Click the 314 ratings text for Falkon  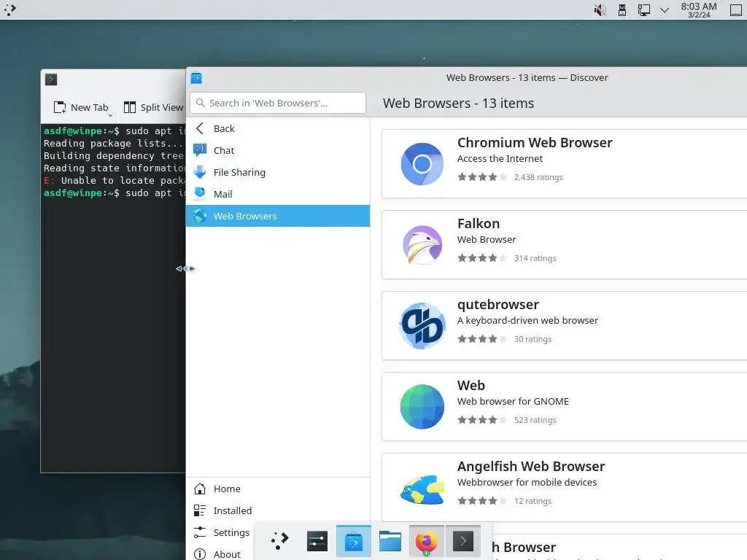[x=535, y=258]
